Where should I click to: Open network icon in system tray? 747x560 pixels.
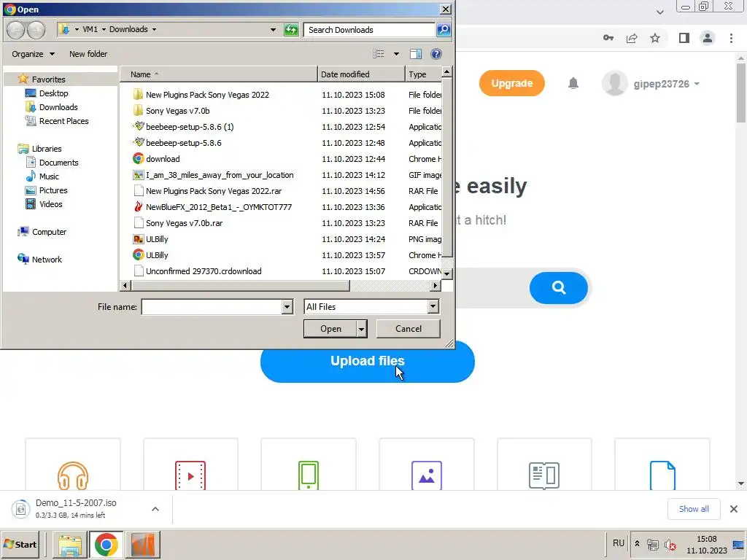coord(653,545)
